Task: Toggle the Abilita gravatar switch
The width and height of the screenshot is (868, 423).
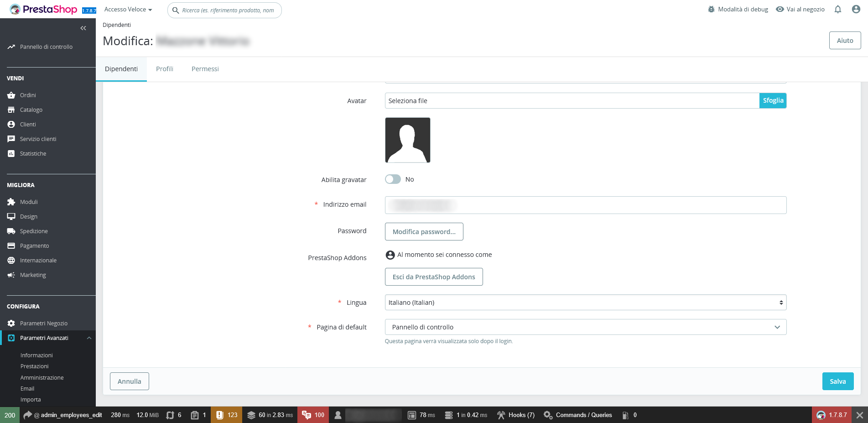Action: (x=393, y=179)
